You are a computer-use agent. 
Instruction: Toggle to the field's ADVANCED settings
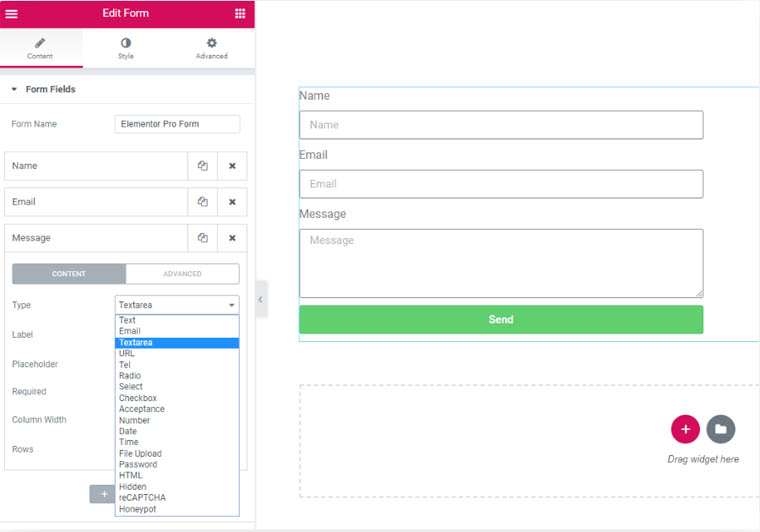tap(182, 274)
